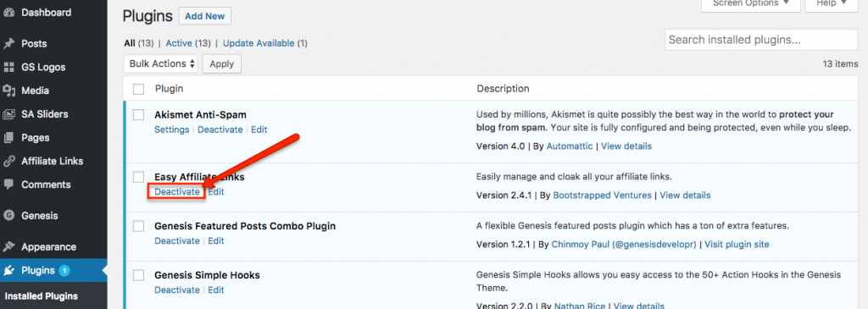Image resolution: width=868 pixels, height=309 pixels.
Task: Click the Plugins plug icon
Action: click(8, 271)
